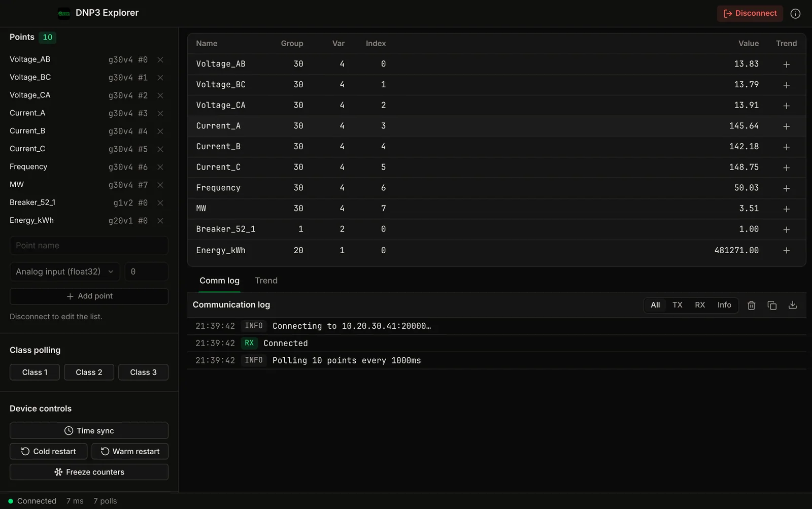Trigger a Cold restart

coord(48,451)
